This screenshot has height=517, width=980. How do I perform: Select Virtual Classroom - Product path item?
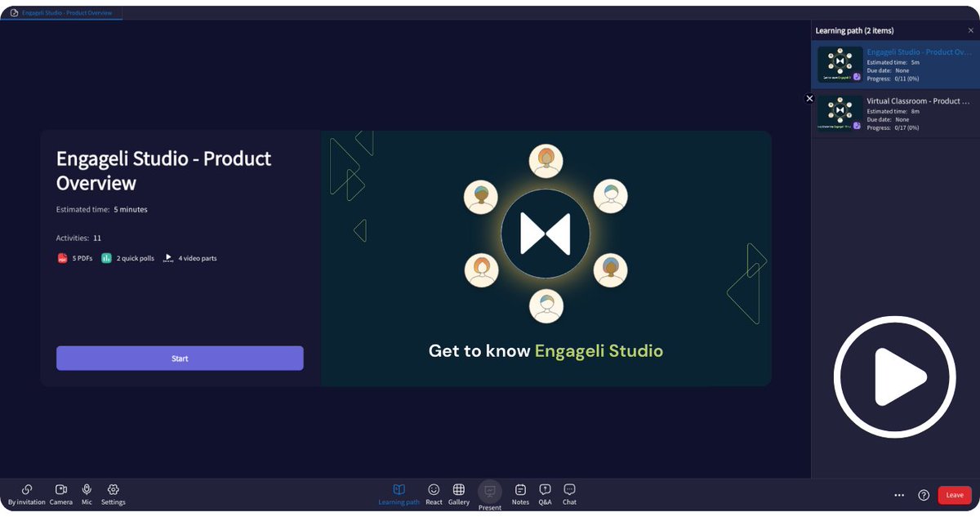coord(895,114)
